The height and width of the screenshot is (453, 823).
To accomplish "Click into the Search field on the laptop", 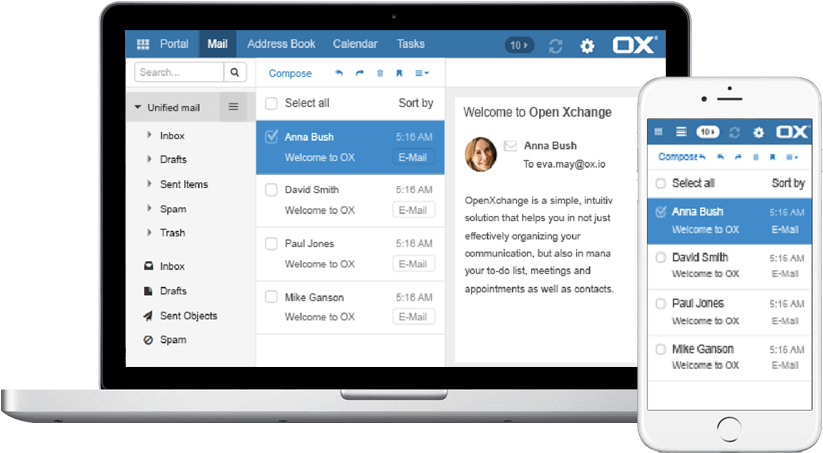I will [x=179, y=72].
